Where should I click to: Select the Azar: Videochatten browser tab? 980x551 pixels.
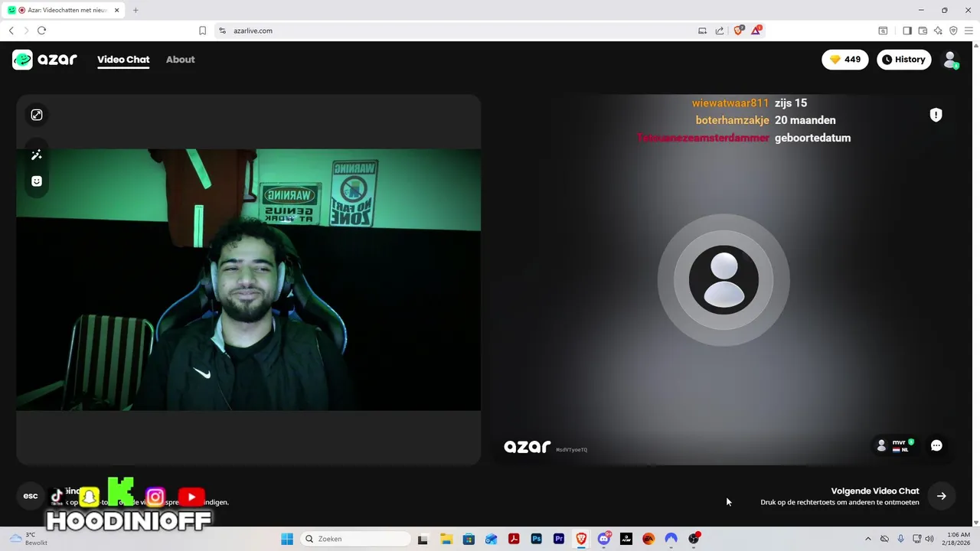tap(63, 10)
